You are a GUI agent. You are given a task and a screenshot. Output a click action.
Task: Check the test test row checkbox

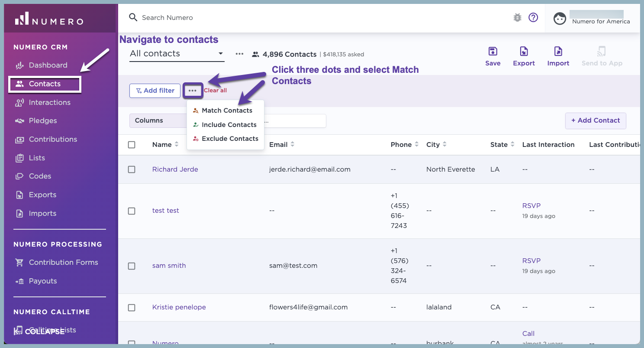[132, 211]
